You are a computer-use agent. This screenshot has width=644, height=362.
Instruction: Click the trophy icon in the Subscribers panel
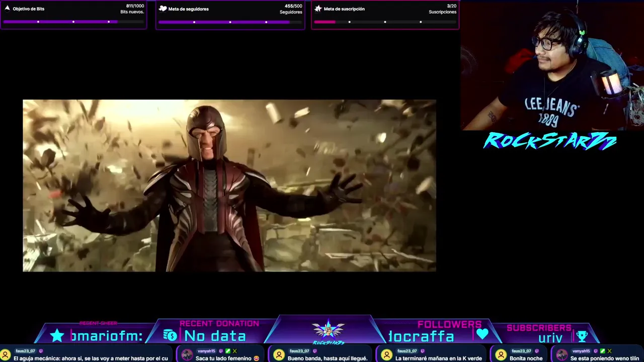[582, 336]
